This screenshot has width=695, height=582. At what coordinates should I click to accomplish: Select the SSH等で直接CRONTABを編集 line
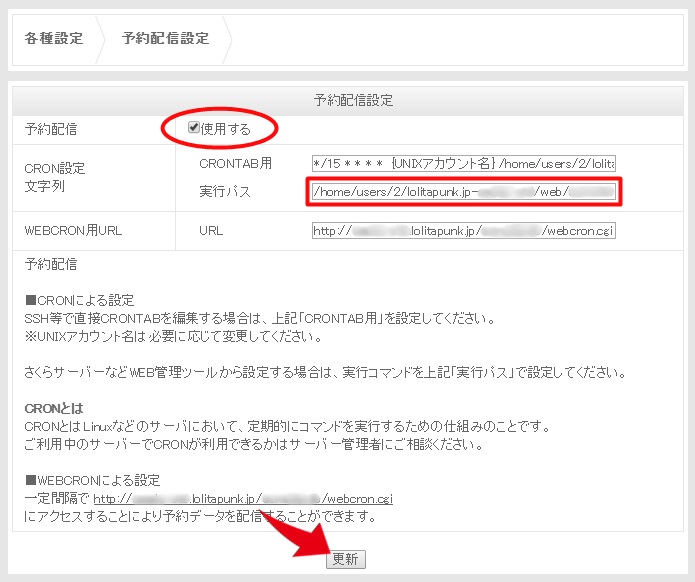click(x=260, y=318)
